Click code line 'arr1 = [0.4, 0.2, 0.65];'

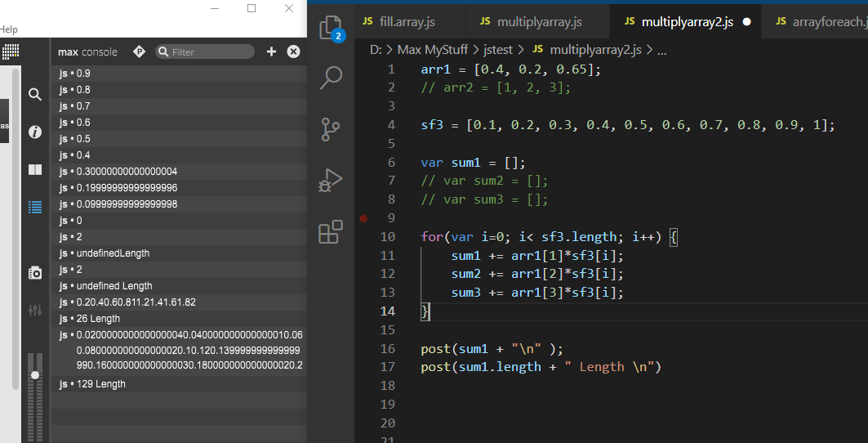[x=510, y=69]
